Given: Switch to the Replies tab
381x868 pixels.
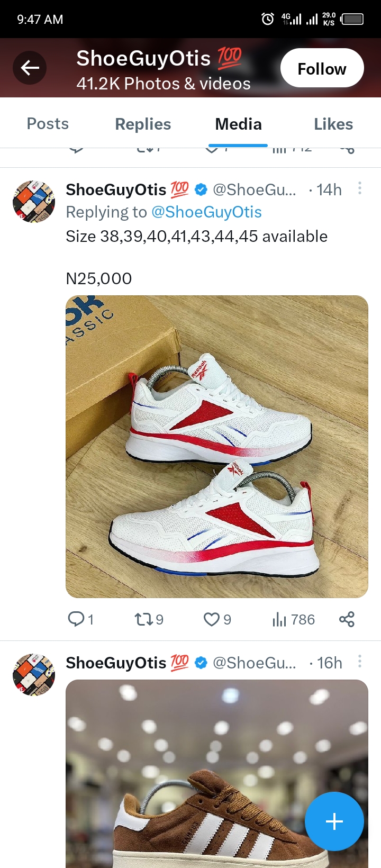Looking at the screenshot, I should point(143,124).
